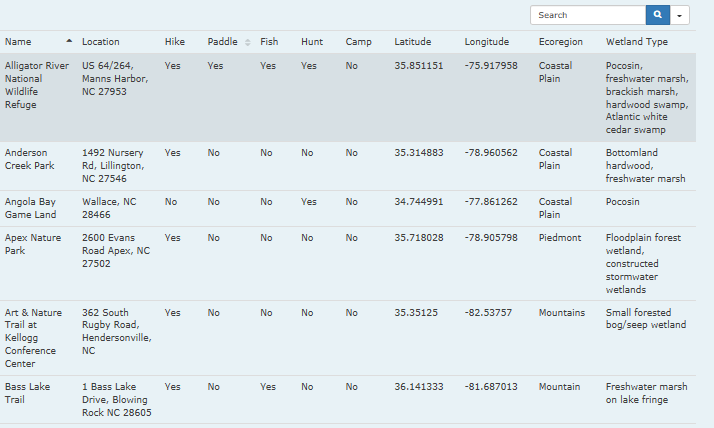Open the search options dropdown caret

point(679,15)
